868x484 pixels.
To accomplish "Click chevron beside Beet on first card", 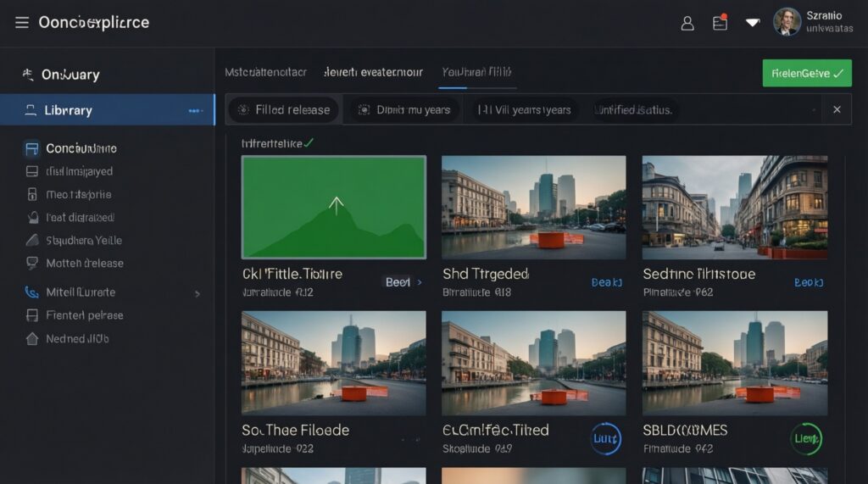I will pyautogui.click(x=420, y=282).
